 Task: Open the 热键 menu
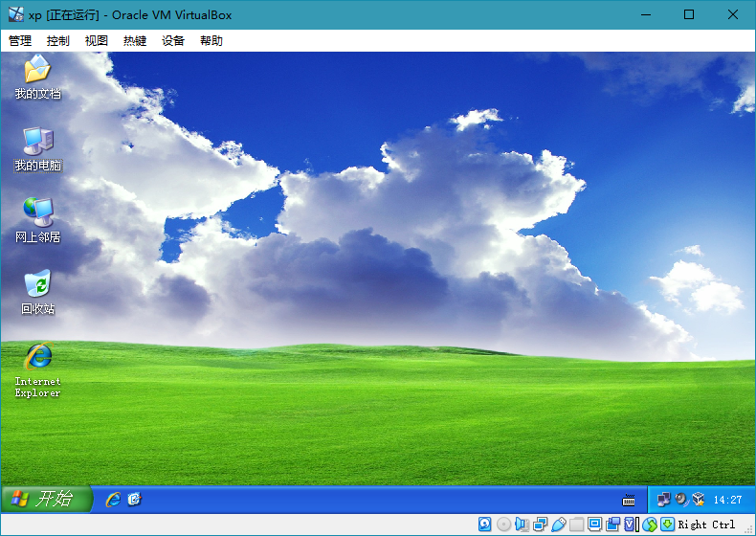point(135,41)
